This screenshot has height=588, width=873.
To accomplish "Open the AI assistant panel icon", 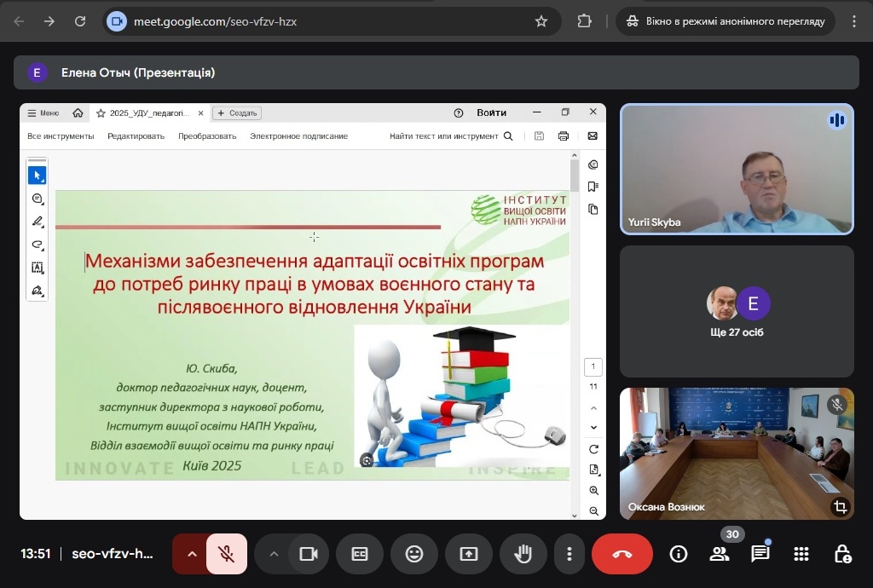I will coord(593,164).
